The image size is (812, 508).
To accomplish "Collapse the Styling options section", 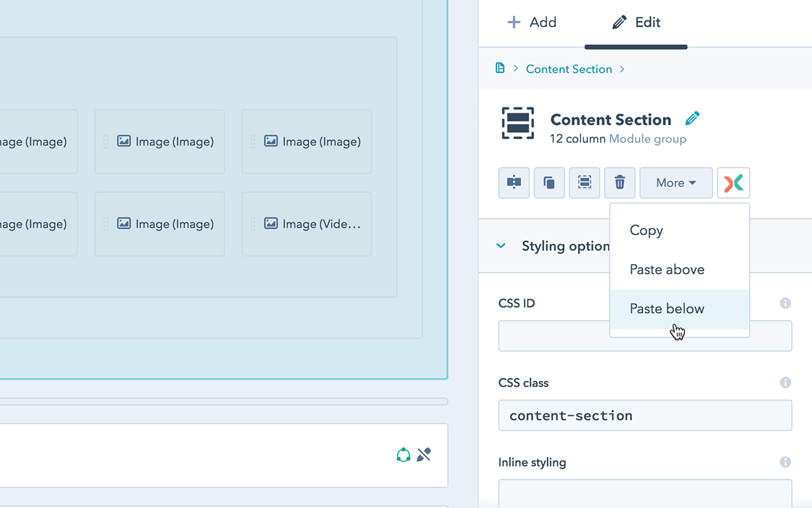I will (x=501, y=246).
